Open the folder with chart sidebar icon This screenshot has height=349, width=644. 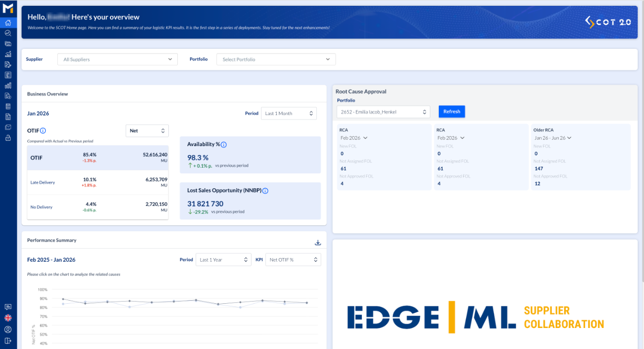click(x=8, y=44)
